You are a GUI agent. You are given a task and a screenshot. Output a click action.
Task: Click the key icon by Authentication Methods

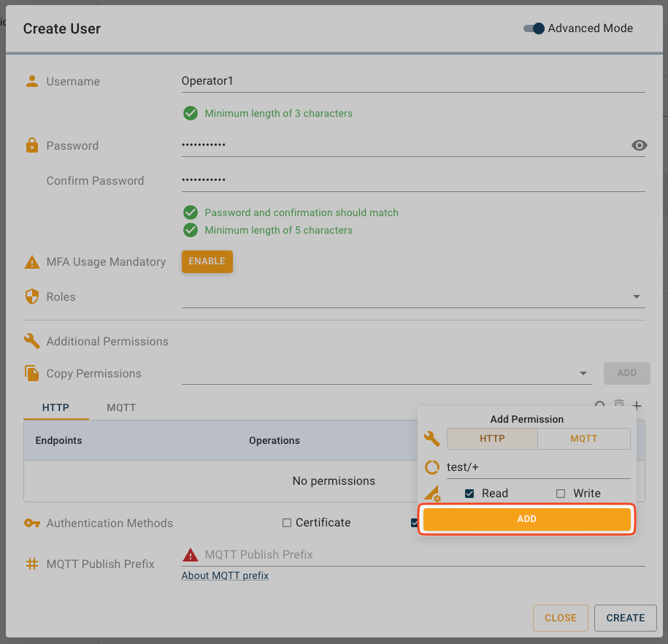click(31, 523)
